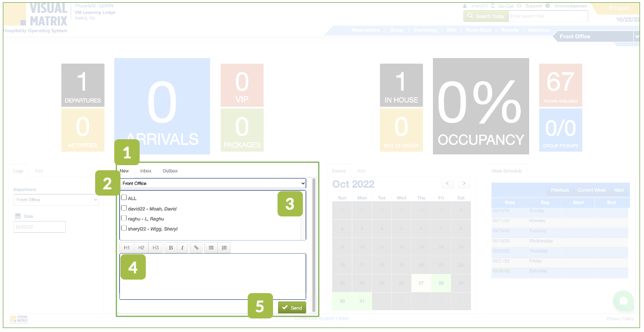Image resolution: width=644 pixels, height=332 pixels.
Task: Apply H2 heading format in message editor
Action: pos(141,247)
